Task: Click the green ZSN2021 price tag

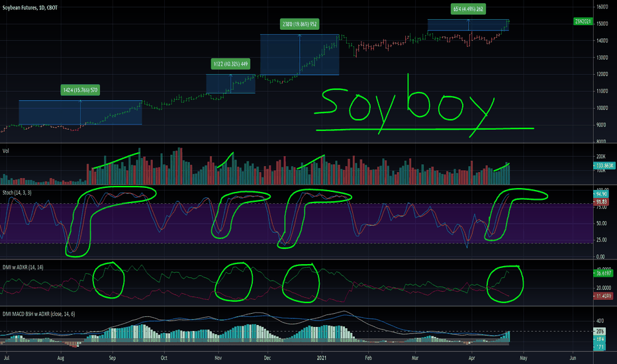Action: 583,21
